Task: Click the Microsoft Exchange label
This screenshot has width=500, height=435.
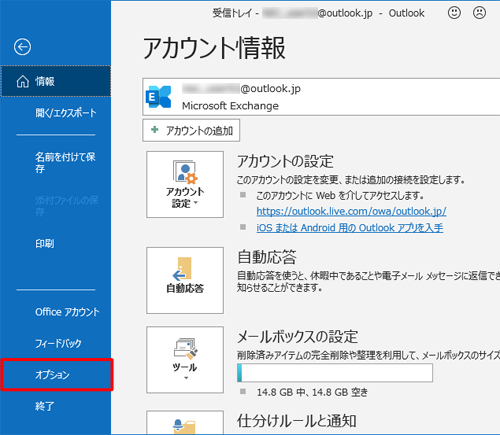Action: (230, 106)
